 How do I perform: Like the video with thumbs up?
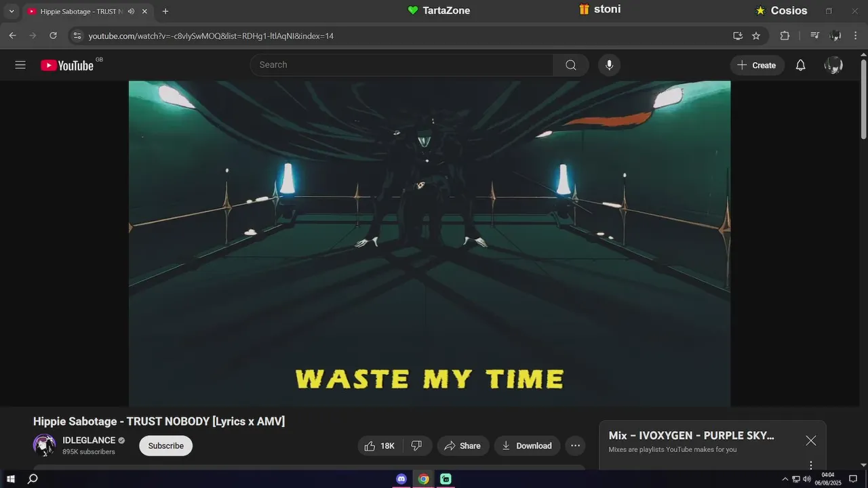click(x=380, y=446)
